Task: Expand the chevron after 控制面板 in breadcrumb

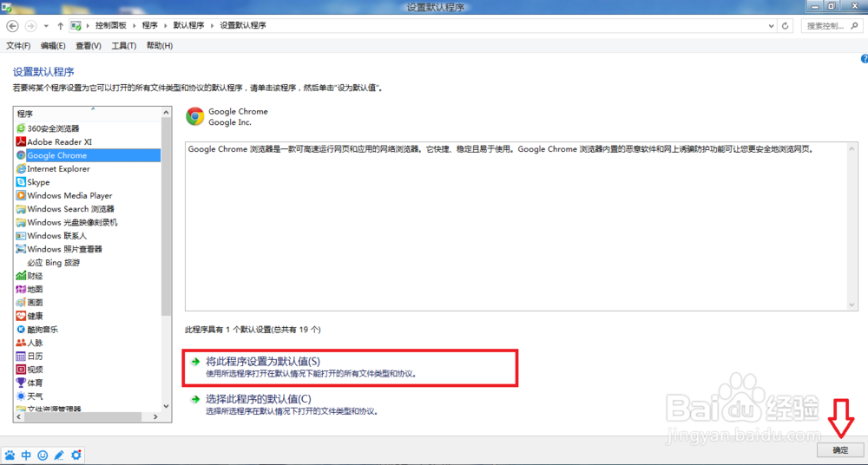Action: click(135, 26)
